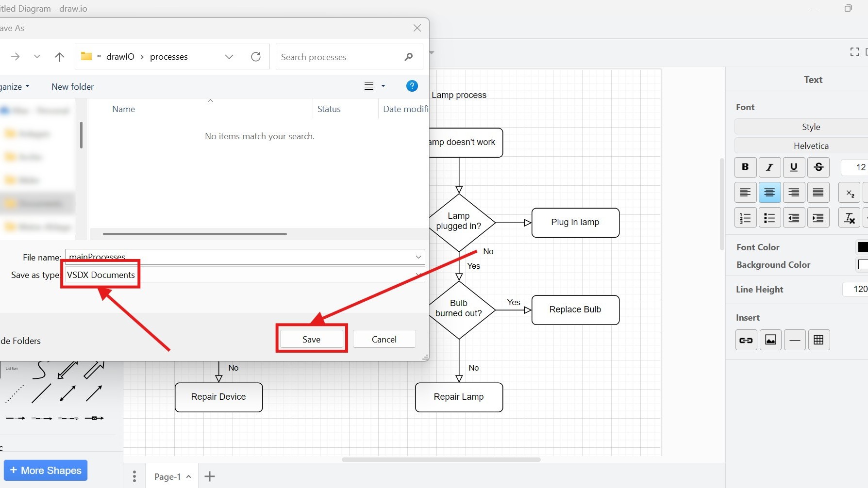Apply subscript formatting
This screenshot has width=868, height=488.
[x=850, y=192]
